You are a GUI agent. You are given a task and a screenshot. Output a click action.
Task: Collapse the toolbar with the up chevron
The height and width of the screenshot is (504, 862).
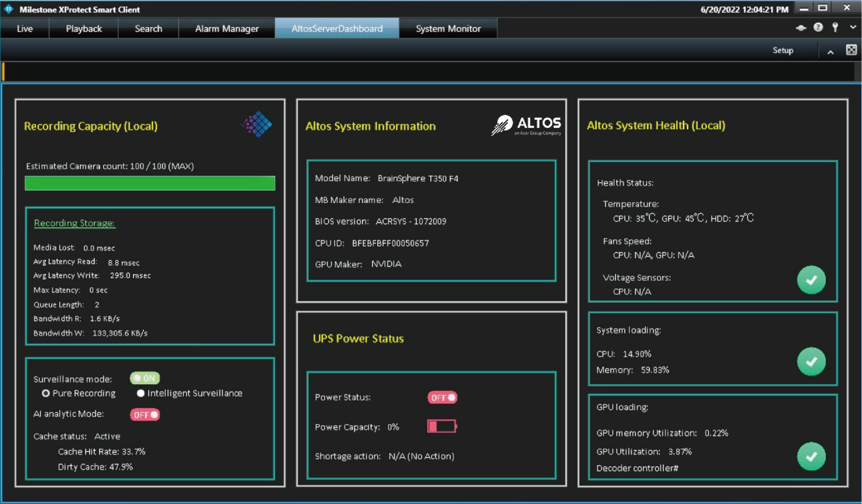[x=830, y=52]
